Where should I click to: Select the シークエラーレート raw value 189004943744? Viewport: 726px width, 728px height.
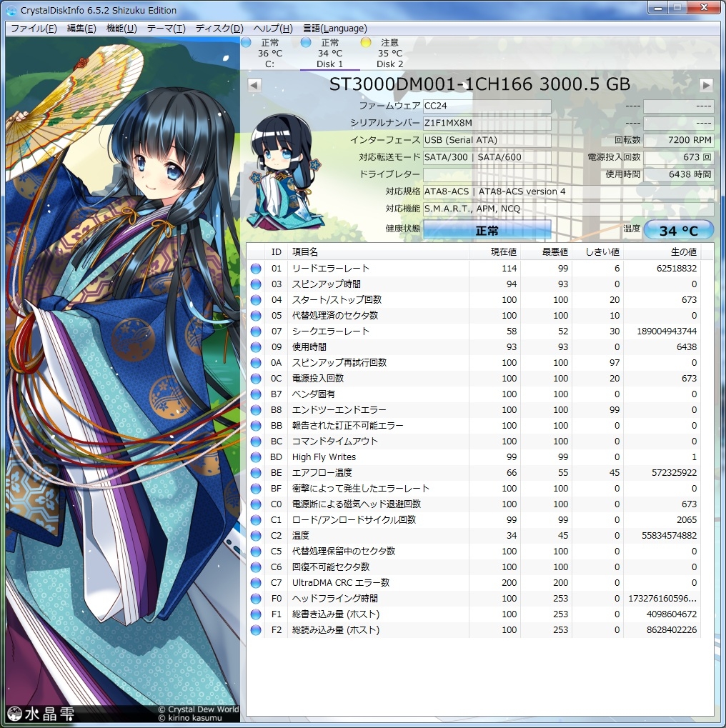point(667,331)
